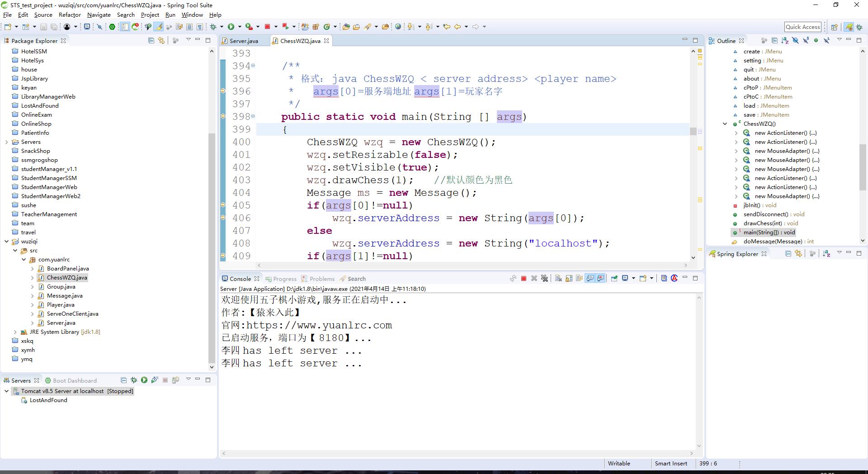Click the Quick Access search field
Viewport: 868px width, 474px height.
tap(802, 27)
